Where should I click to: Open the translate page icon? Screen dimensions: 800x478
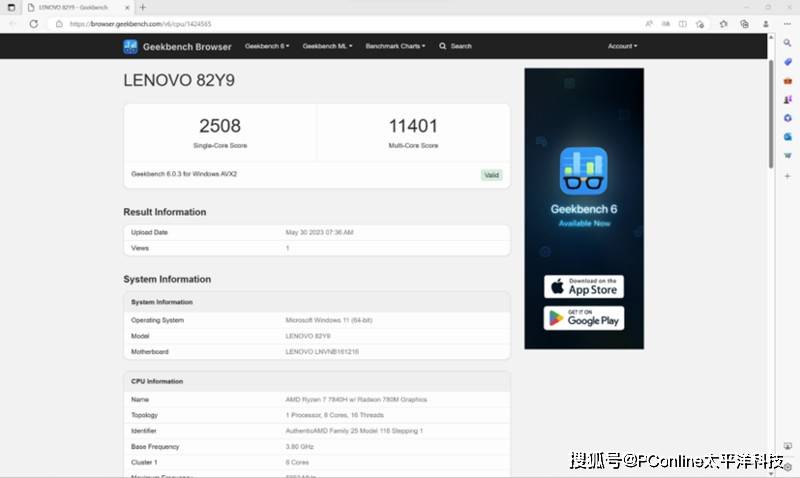tap(666, 24)
